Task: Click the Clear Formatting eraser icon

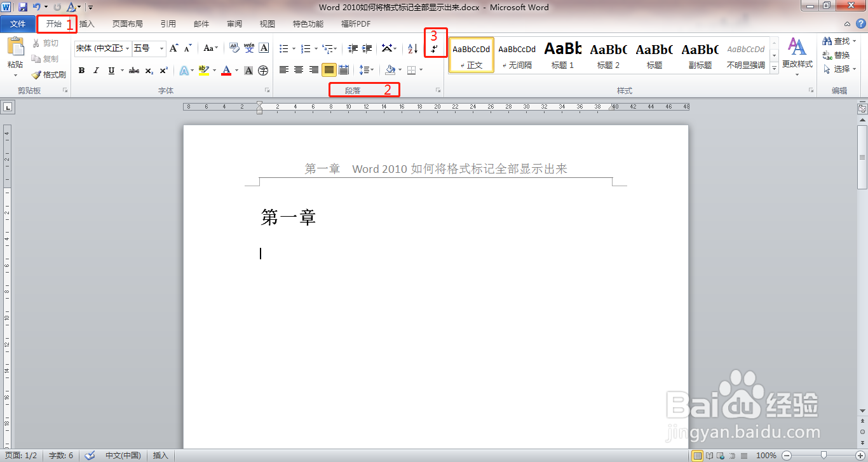Action: [x=233, y=48]
